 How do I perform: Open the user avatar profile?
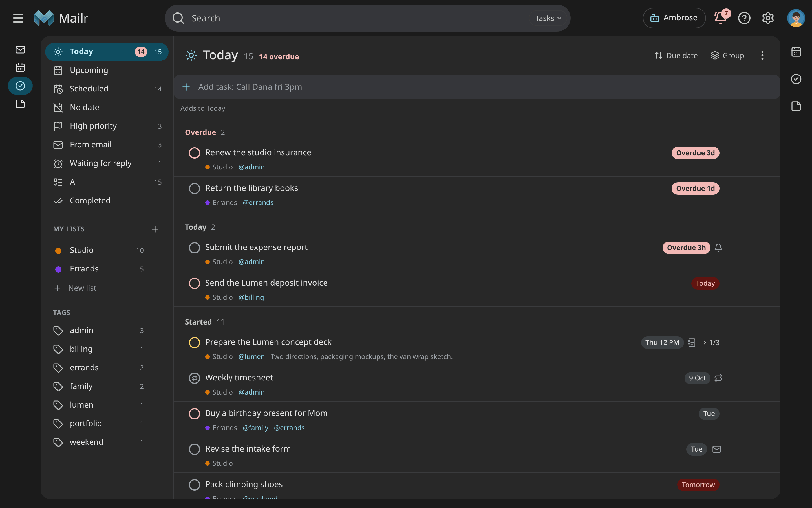(796, 18)
